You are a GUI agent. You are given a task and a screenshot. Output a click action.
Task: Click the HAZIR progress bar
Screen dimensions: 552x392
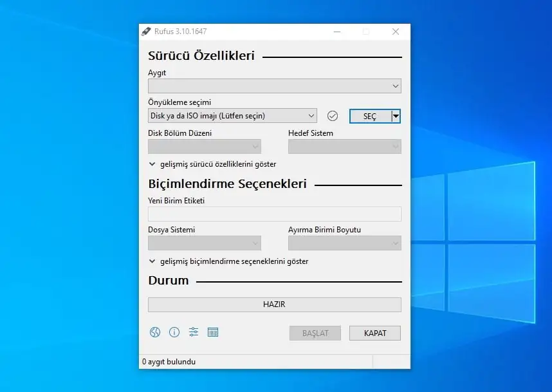(274, 304)
